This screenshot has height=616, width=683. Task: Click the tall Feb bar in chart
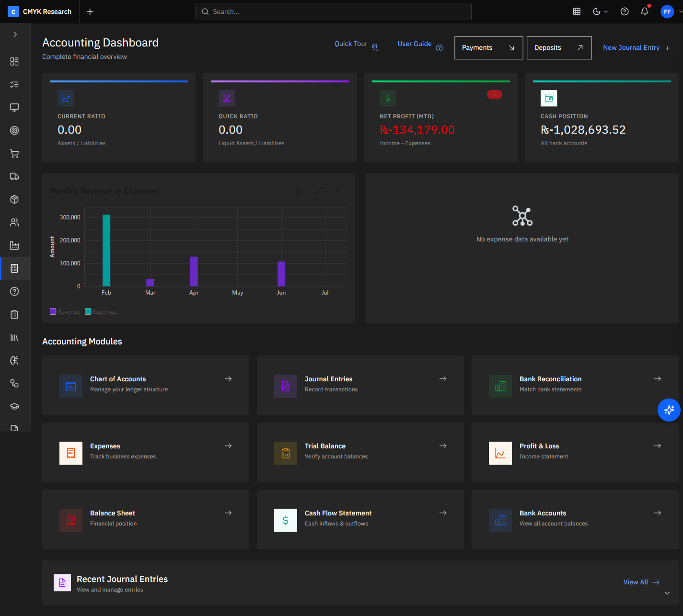coord(106,251)
